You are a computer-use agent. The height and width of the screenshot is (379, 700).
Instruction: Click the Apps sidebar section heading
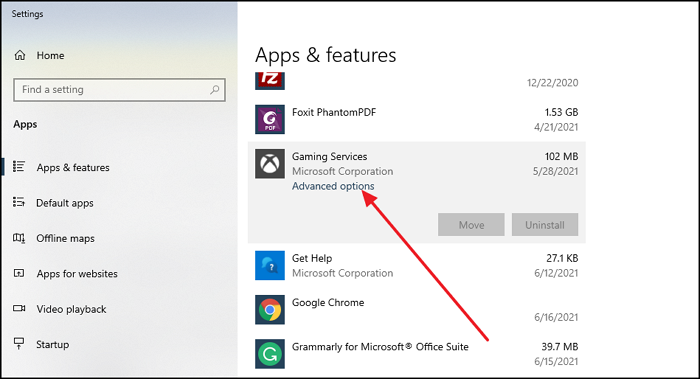click(25, 124)
